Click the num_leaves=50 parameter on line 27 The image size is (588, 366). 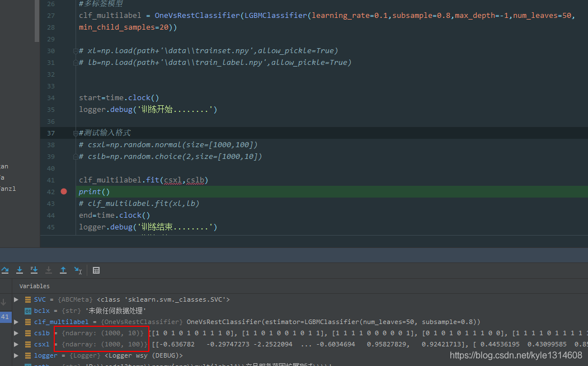542,15
